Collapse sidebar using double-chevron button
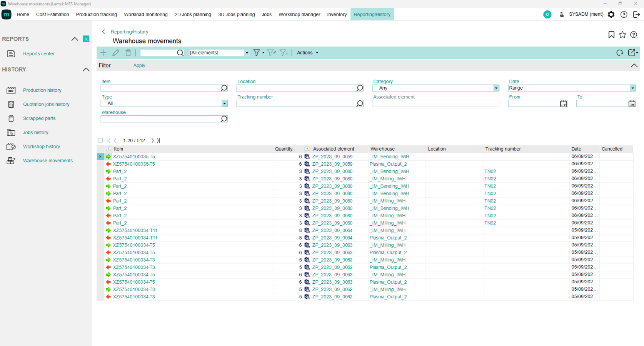Viewport: 644px width, 346px height. [x=86, y=39]
